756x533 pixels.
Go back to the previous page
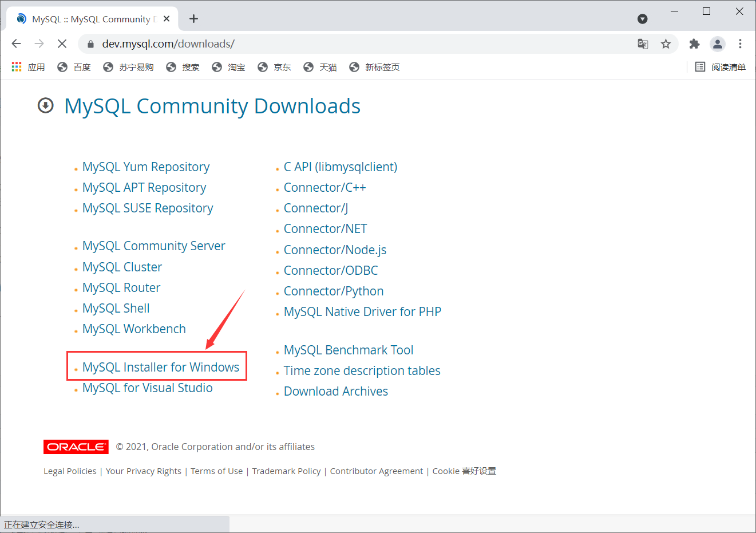point(16,44)
